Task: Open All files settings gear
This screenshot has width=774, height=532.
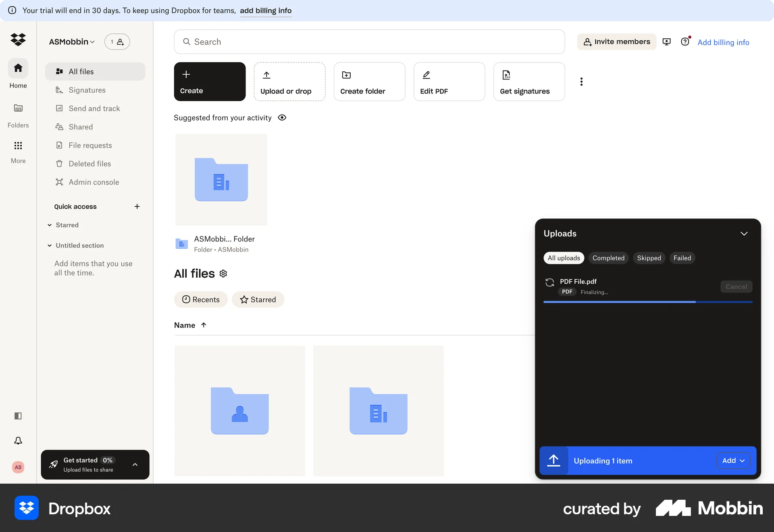Action: [223, 273]
